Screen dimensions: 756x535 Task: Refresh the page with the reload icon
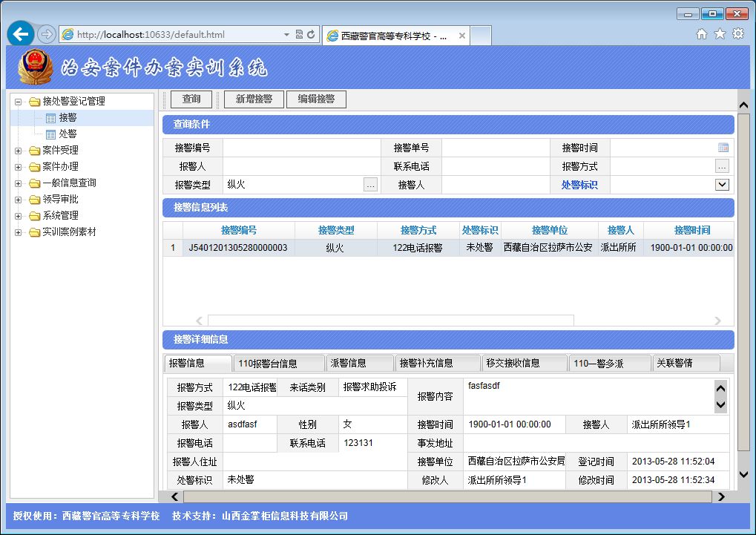click(311, 34)
